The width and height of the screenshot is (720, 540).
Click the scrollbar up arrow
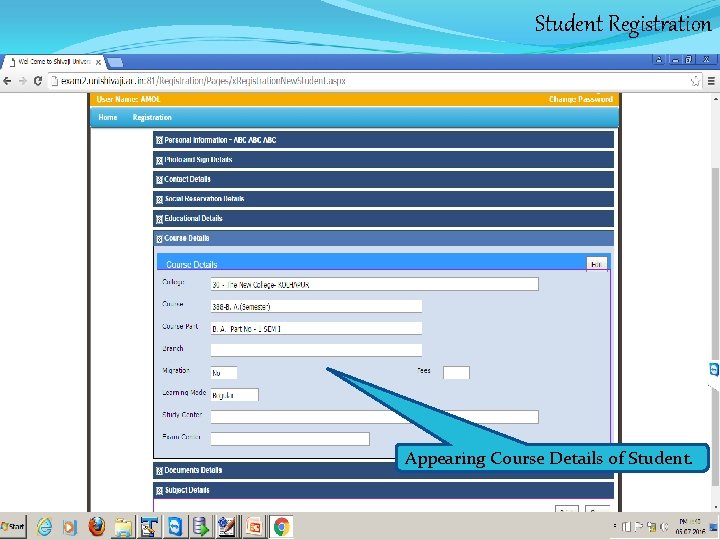click(715, 99)
